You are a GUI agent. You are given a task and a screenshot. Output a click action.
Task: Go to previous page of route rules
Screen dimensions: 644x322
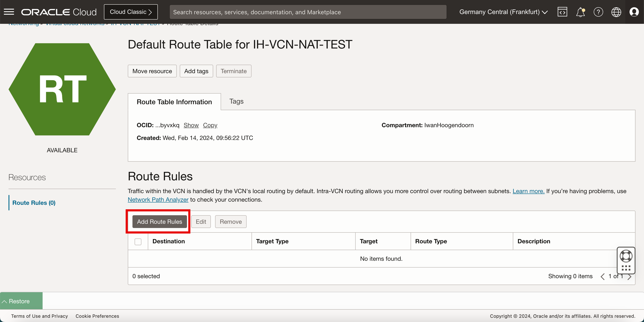pos(602,276)
